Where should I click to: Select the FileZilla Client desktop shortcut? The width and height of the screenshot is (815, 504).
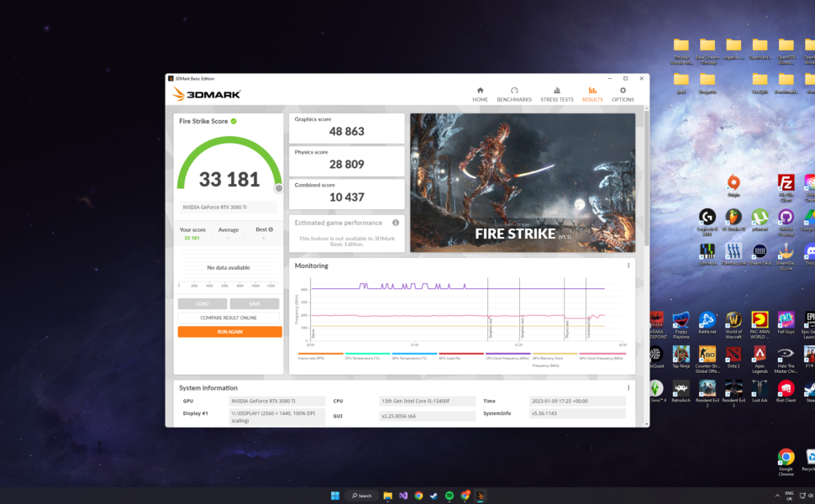click(x=786, y=187)
